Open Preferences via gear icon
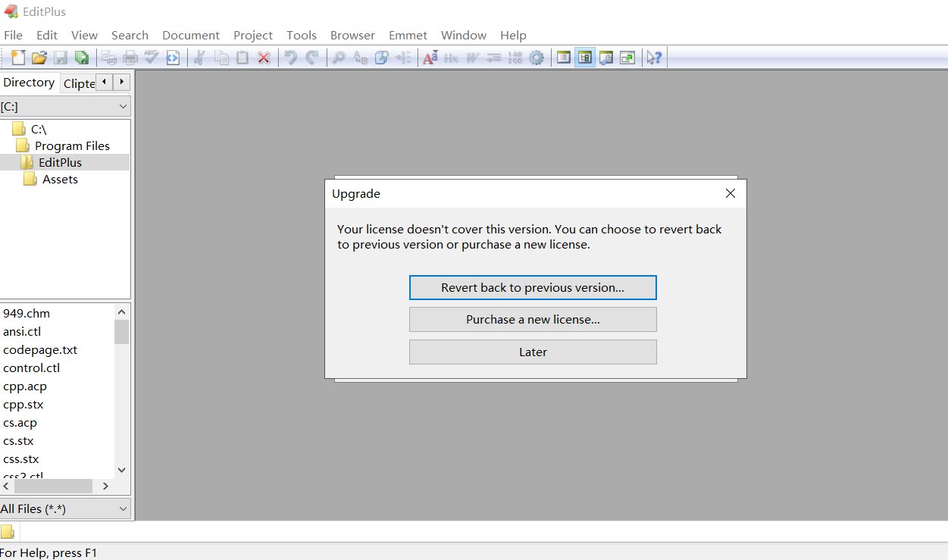This screenshot has height=560, width=948. [x=537, y=58]
